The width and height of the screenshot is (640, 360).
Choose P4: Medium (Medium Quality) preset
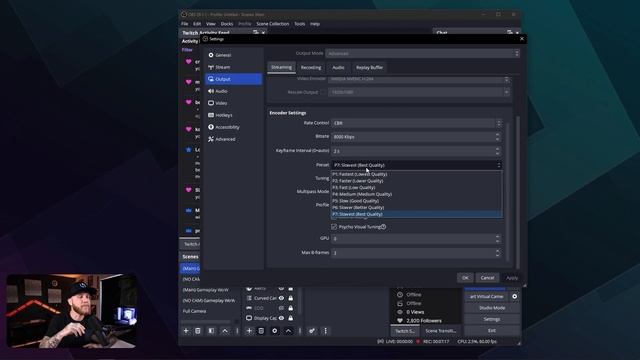(416, 194)
